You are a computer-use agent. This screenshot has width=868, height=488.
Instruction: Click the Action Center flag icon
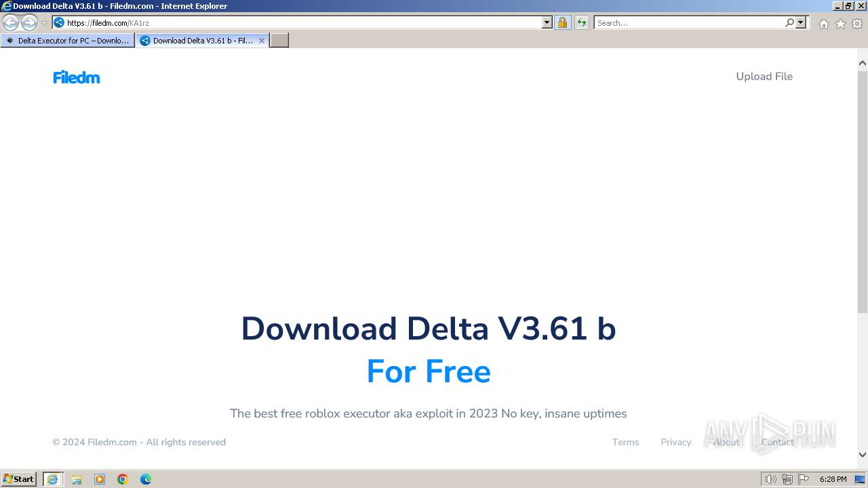coord(804,479)
